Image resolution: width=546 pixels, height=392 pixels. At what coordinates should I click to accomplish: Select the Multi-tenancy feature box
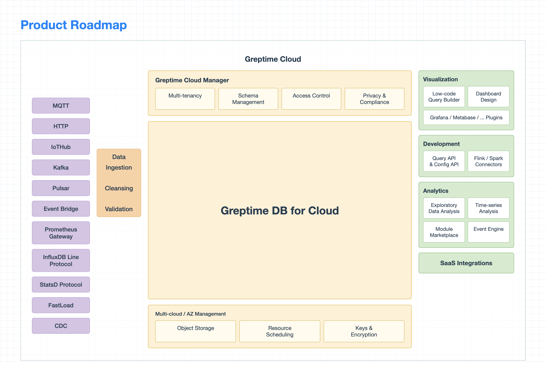pos(185,99)
